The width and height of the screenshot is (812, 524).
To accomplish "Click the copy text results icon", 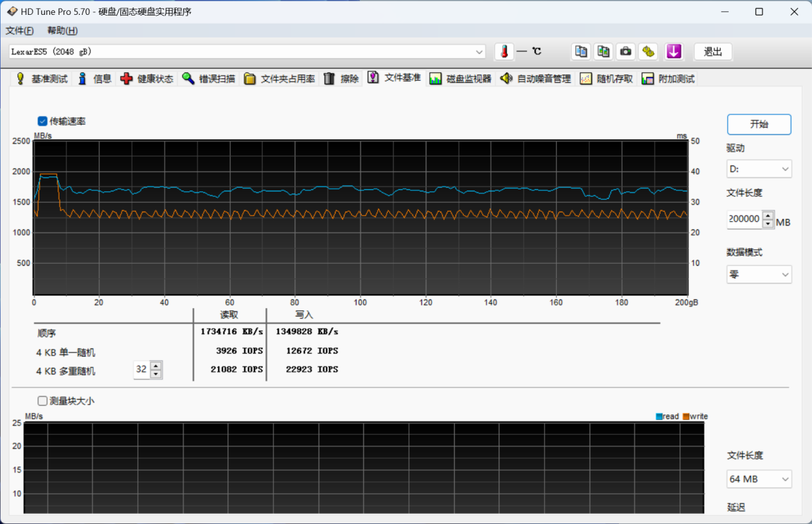I will (581, 52).
